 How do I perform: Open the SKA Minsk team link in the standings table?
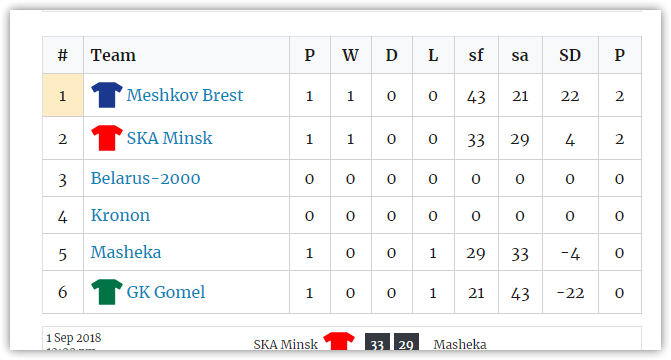(x=169, y=138)
